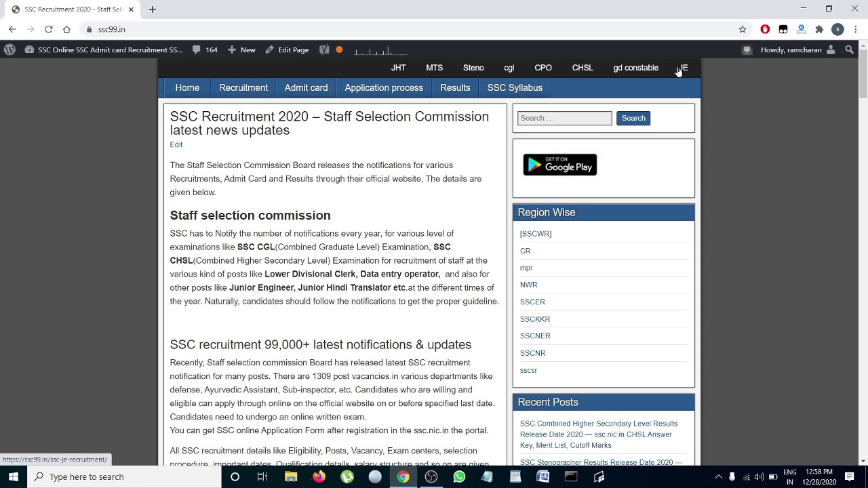Viewport: 868px width, 488px height.
Task: Open the Results navigation tab
Action: [455, 87]
